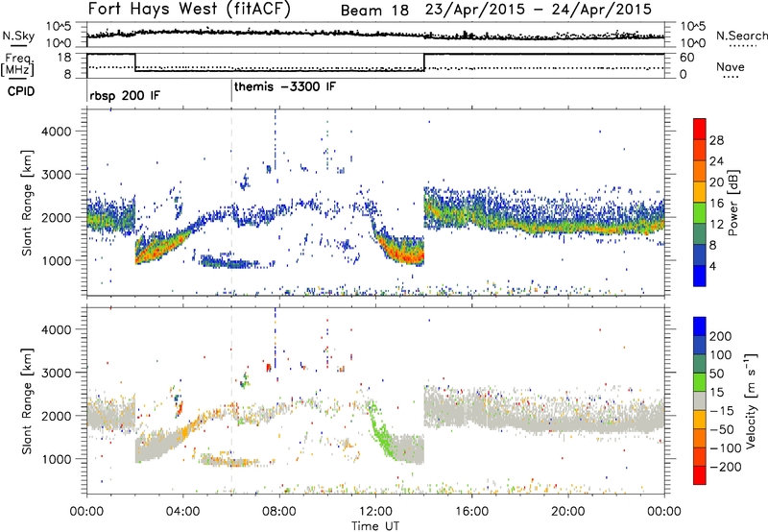
Task: Click the '16:00' time axis label
Action: 471,512
